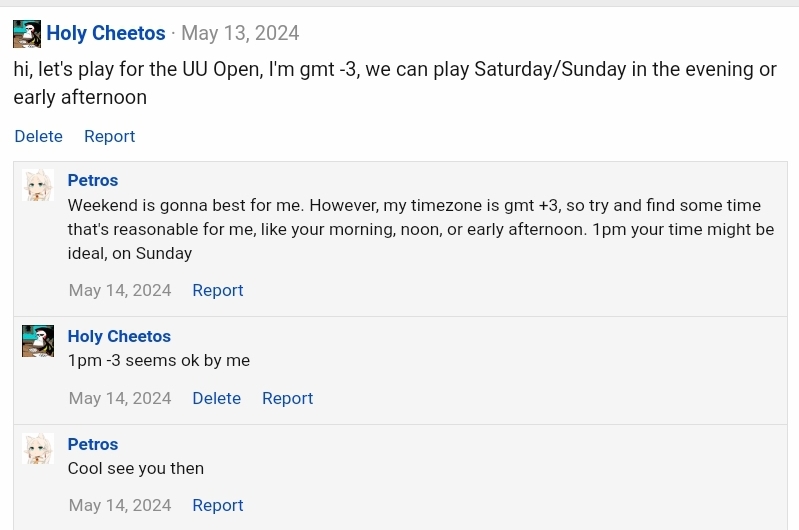Delete the main UU Open profile post
The height and width of the screenshot is (530, 799).
(x=39, y=136)
